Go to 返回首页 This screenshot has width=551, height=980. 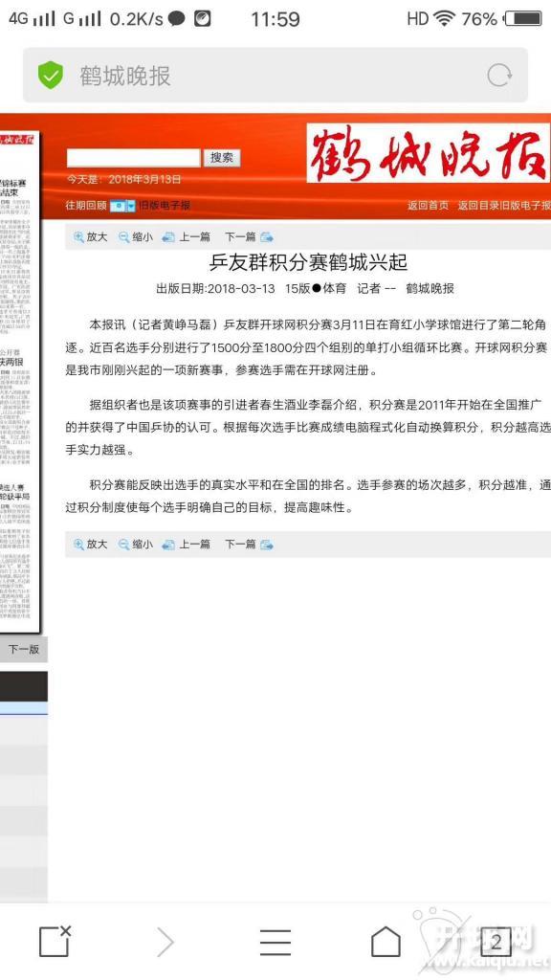pyautogui.click(x=428, y=205)
